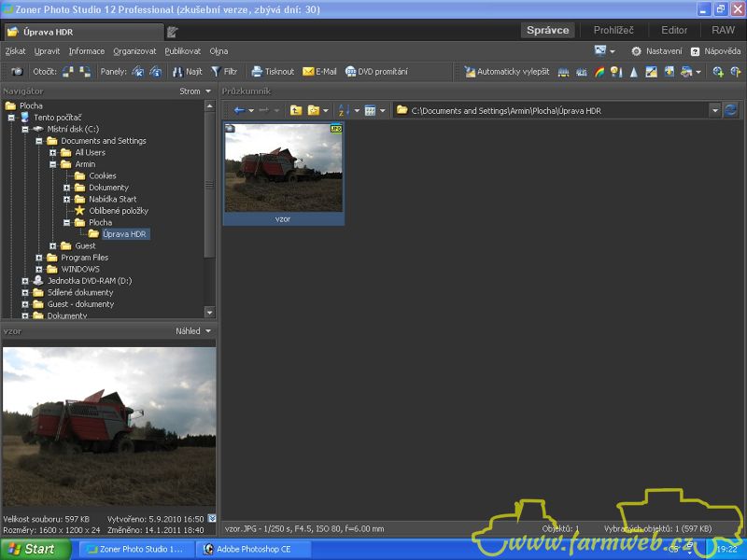The width and height of the screenshot is (747, 560).
Task: Click the camera acquire icon in the toolbar
Action: point(17,71)
